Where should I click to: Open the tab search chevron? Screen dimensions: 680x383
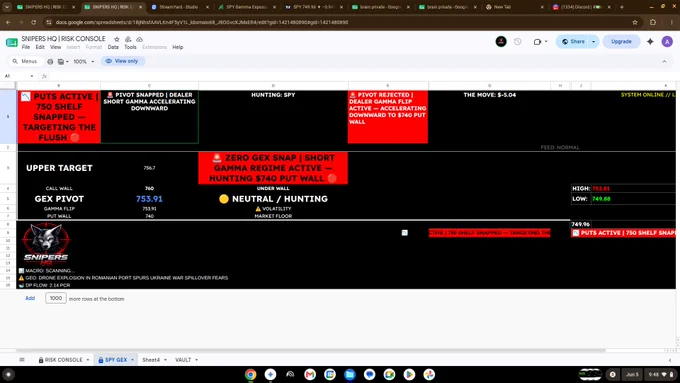[x=7, y=7]
